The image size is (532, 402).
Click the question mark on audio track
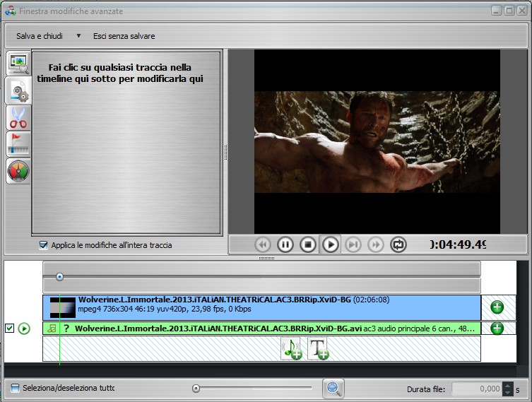click(x=66, y=329)
